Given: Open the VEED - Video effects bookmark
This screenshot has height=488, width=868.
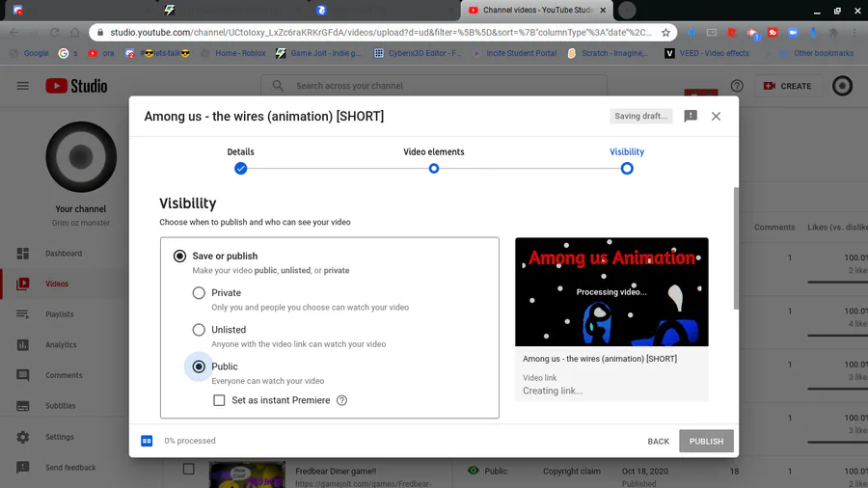Looking at the screenshot, I should (707, 53).
